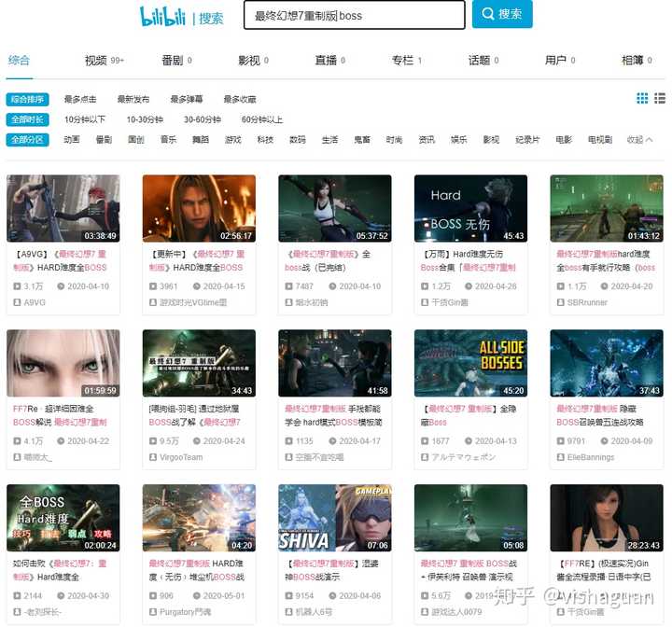Filter duration to 10分钟以下
672x627 pixels.
(x=85, y=119)
